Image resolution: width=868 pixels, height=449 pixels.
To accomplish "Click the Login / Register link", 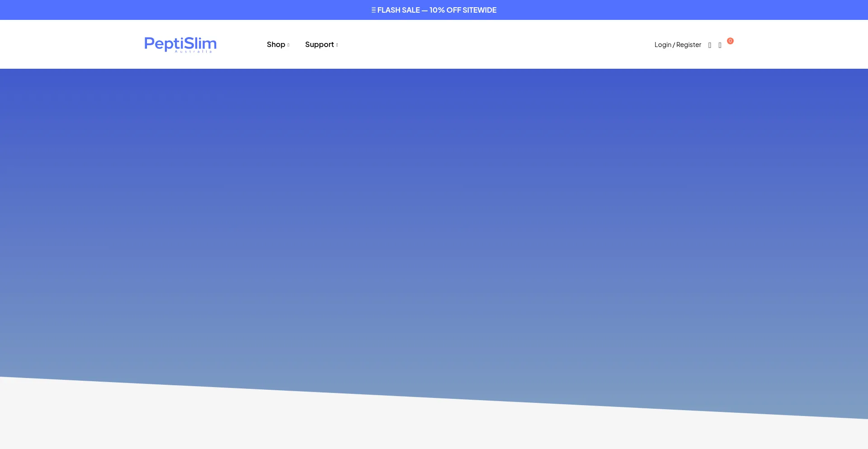I will click(678, 45).
